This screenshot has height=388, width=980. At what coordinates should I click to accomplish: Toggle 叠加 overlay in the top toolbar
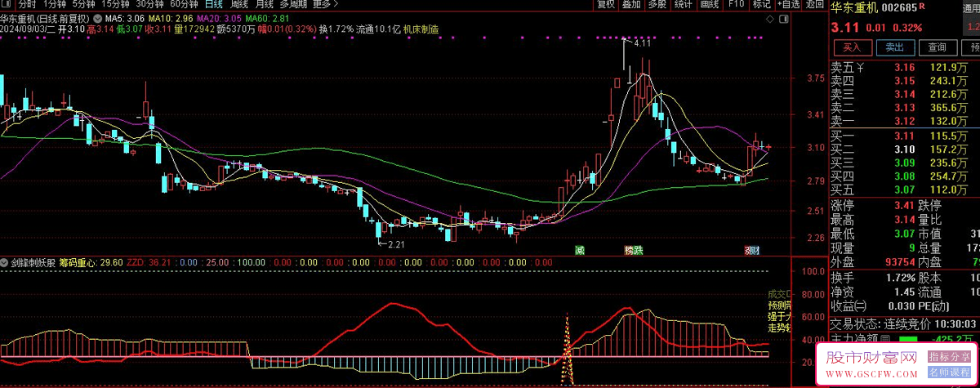631,5
